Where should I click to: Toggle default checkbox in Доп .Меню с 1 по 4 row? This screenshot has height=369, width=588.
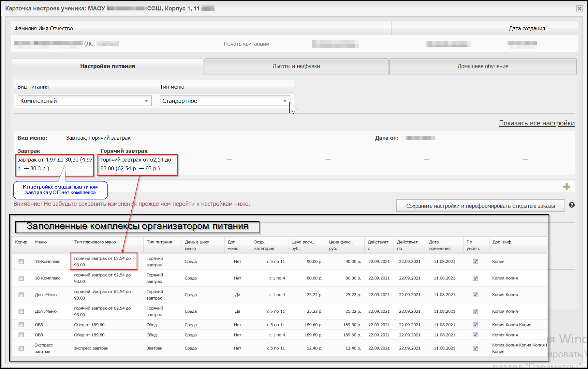click(475, 295)
